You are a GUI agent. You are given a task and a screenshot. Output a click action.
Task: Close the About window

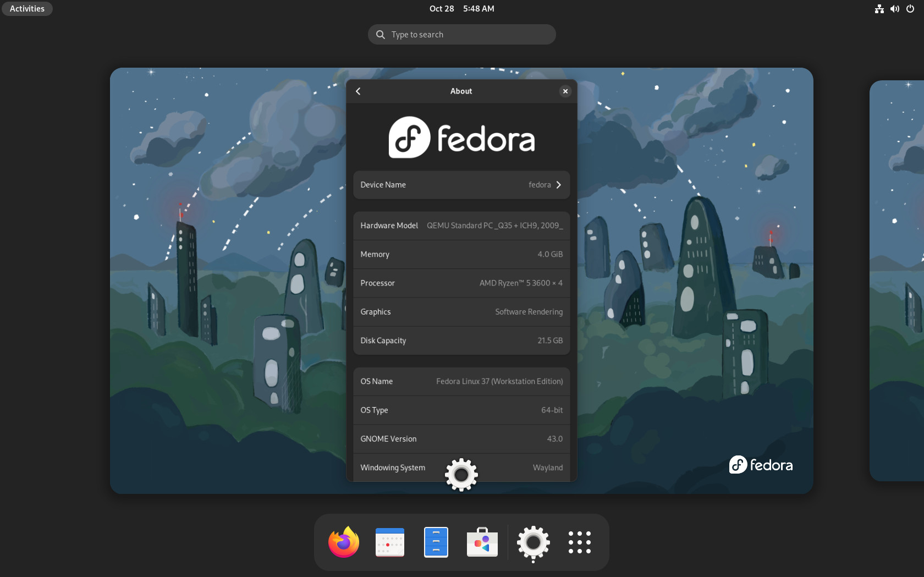(565, 91)
